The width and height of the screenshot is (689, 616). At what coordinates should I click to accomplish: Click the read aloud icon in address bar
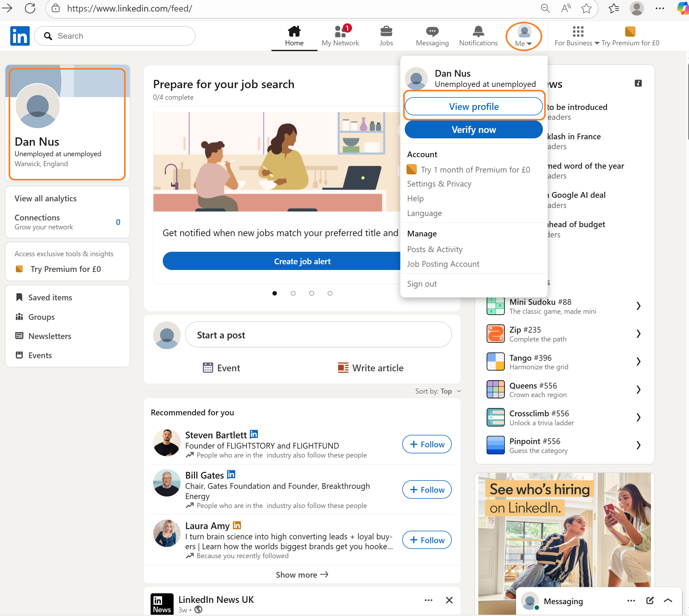566,8
